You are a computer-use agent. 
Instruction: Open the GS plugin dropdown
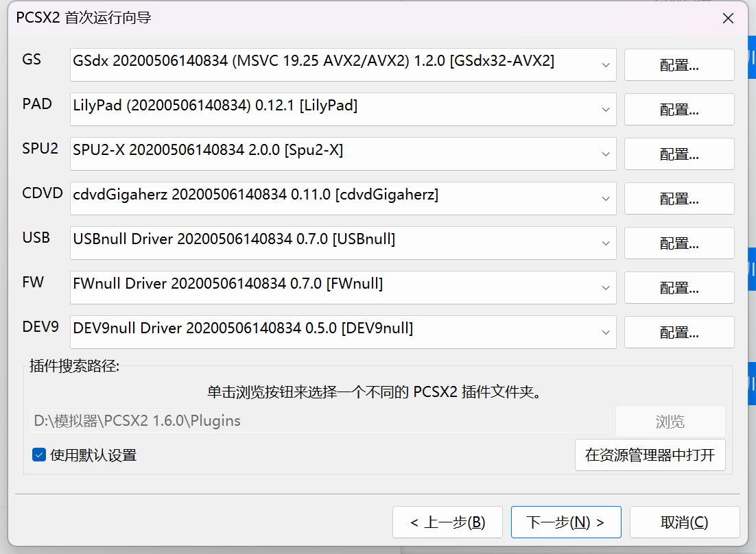click(343, 64)
